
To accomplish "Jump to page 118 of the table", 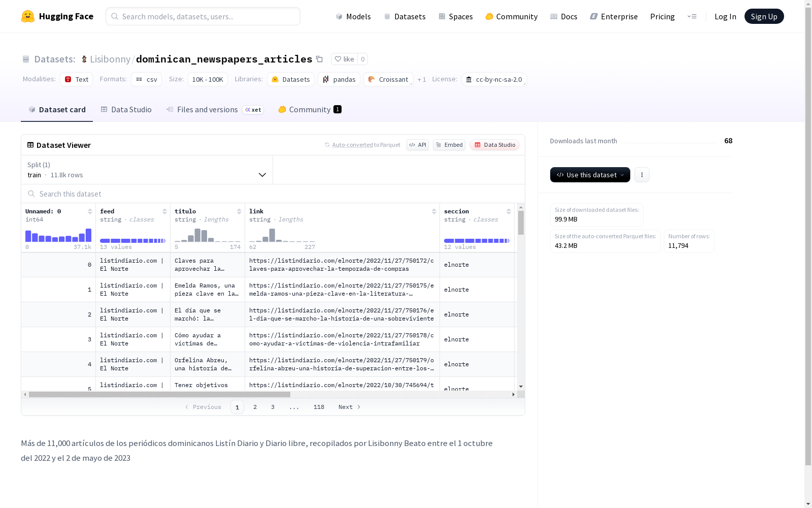I will coord(319,407).
